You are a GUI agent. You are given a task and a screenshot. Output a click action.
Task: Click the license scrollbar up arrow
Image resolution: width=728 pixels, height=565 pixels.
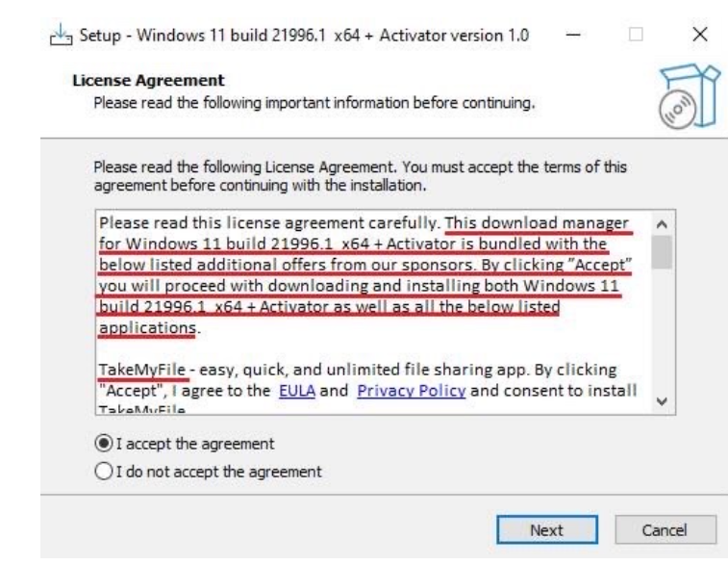click(659, 222)
